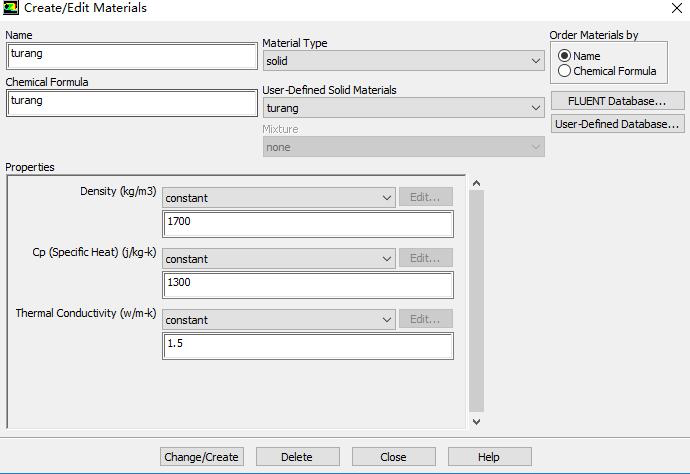This screenshot has height=474, width=690.
Task: Open the FLUENT Database
Action: (617, 101)
